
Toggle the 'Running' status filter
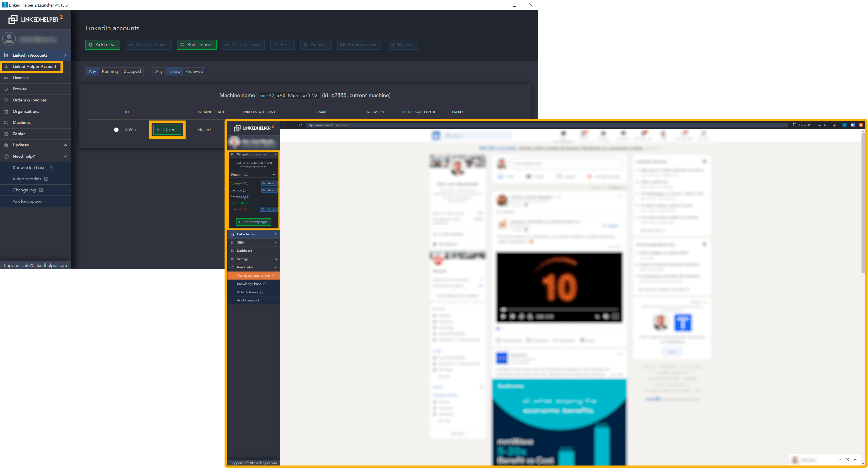coord(110,71)
